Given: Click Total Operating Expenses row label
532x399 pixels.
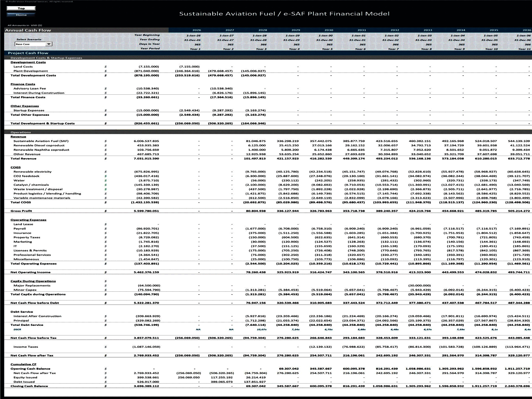Looking at the screenshot, I should click(x=34, y=264).
